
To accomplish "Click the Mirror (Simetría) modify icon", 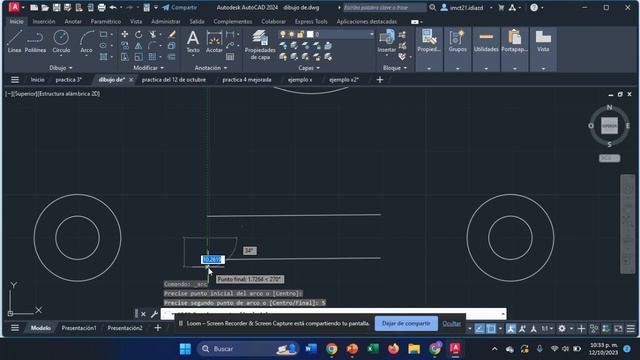I will pos(139,46).
